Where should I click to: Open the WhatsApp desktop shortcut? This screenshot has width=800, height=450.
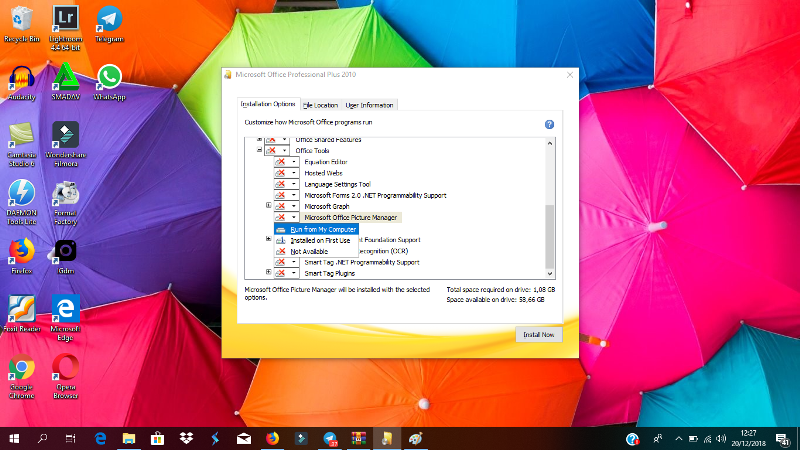point(109,82)
